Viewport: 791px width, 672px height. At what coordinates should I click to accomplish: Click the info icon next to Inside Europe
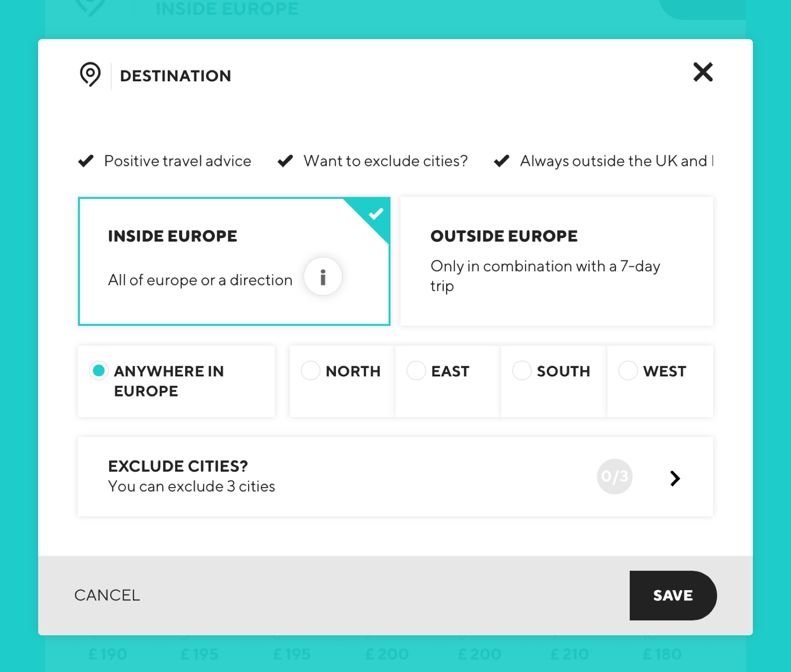(x=323, y=276)
